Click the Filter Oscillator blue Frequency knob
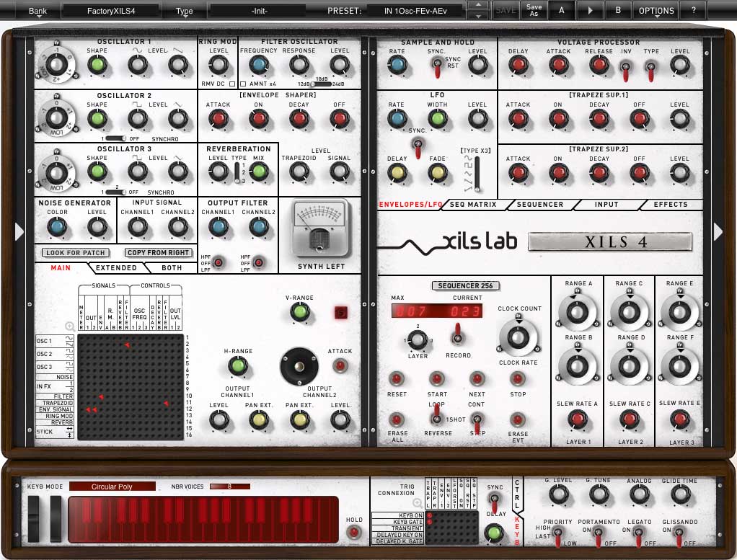Viewport: 737px width, 560px height. 258,65
